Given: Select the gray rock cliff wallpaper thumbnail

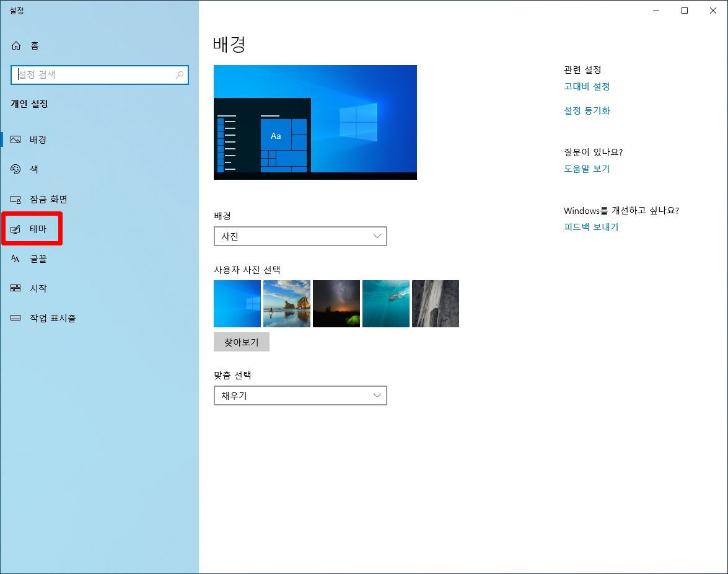Looking at the screenshot, I should pos(436,304).
